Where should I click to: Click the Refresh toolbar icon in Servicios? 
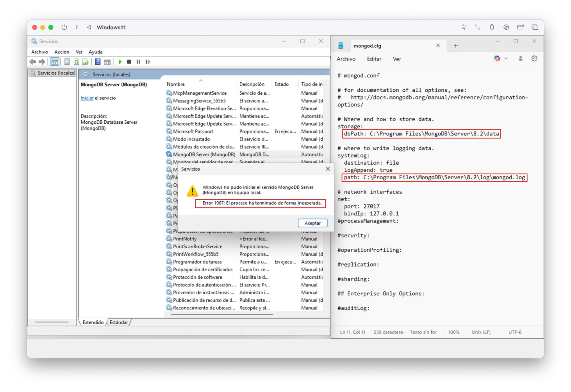click(76, 62)
